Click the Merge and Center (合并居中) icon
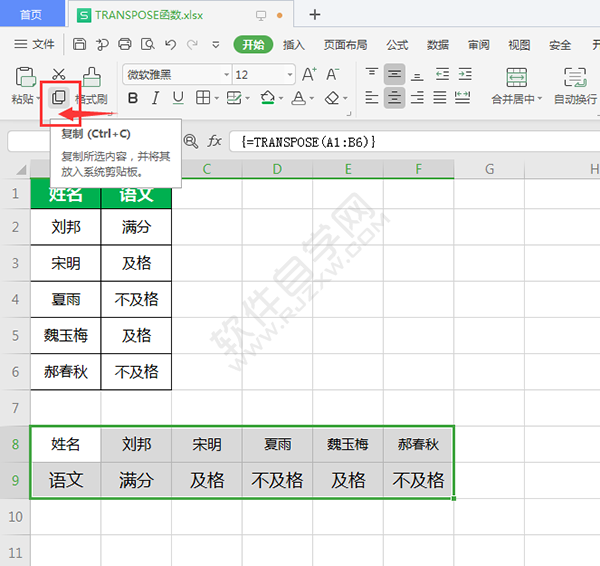The image size is (600, 566). [x=516, y=79]
